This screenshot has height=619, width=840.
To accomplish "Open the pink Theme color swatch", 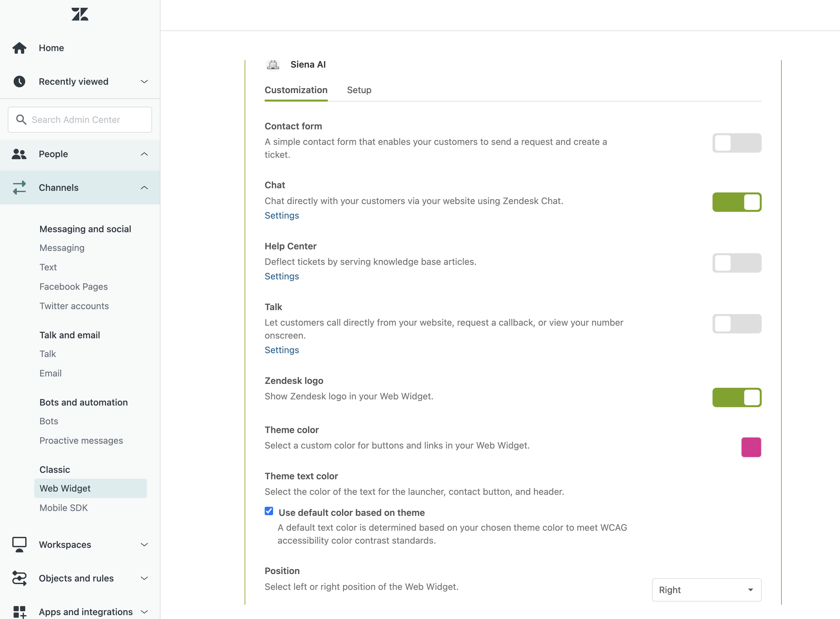I will (x=751, y=447).
